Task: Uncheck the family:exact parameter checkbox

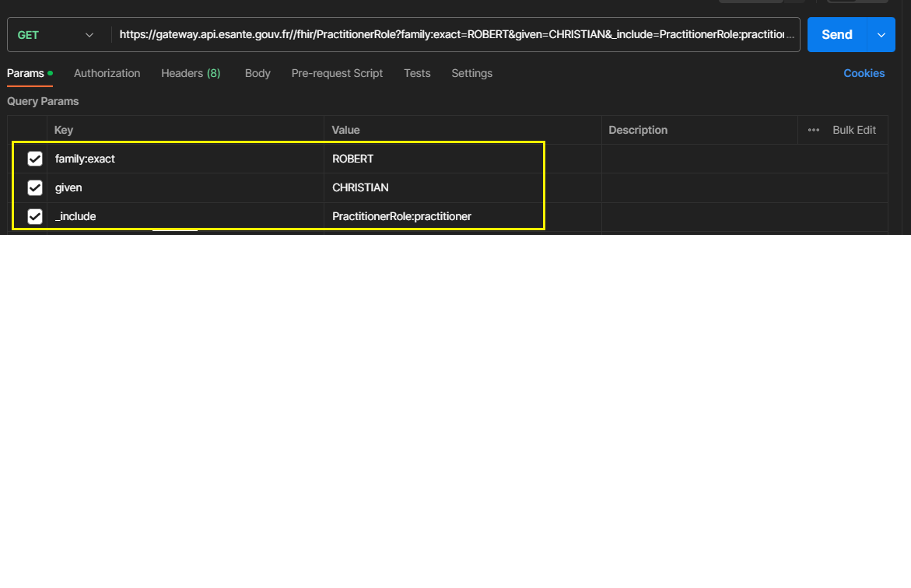Action: click(x=35, y=159)
